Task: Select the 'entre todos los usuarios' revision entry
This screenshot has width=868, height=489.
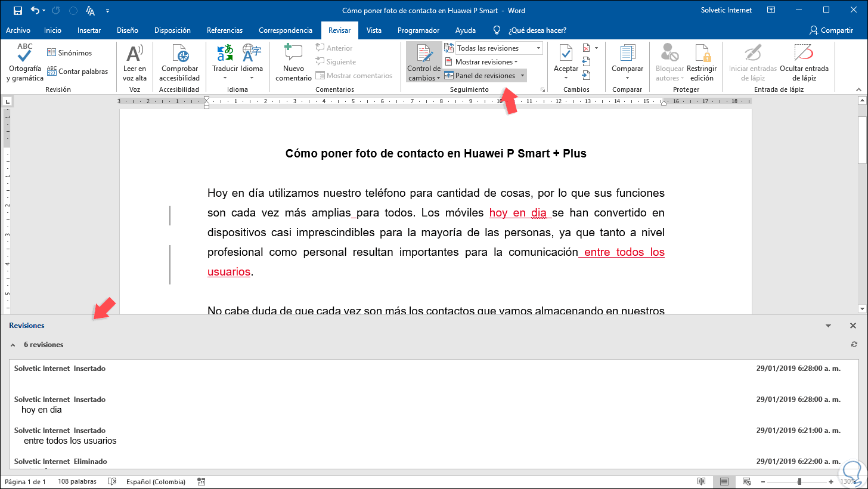Action: 433,435
